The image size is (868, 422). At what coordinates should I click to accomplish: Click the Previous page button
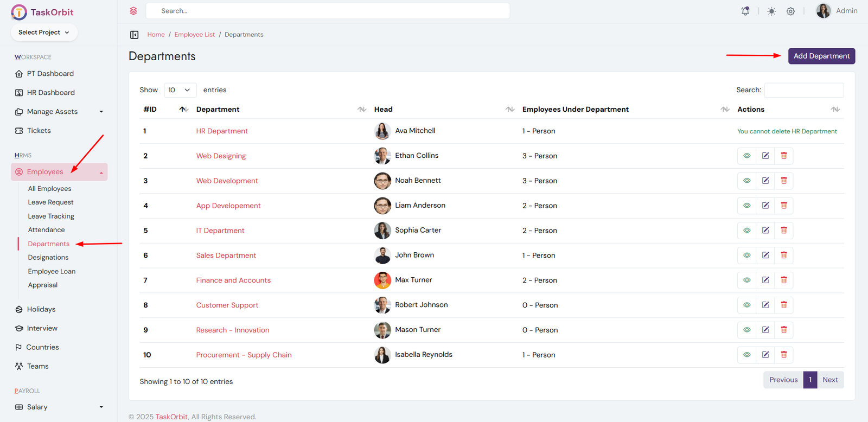[x=783, y=380]
